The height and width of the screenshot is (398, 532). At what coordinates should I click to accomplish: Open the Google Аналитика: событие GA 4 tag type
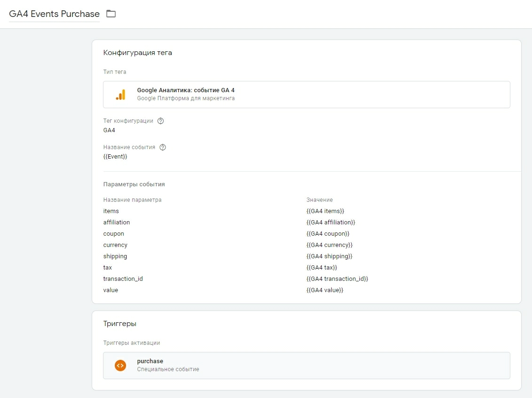click(306, 95)
